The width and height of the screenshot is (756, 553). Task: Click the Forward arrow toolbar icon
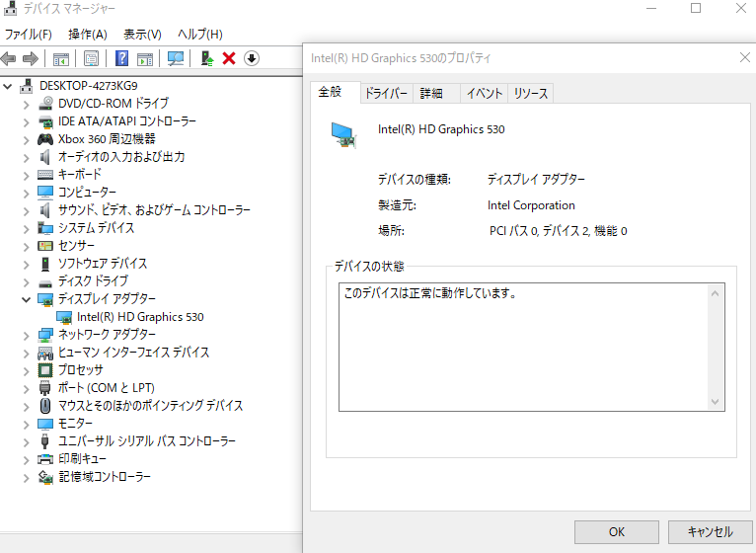[x=31, y=59]
